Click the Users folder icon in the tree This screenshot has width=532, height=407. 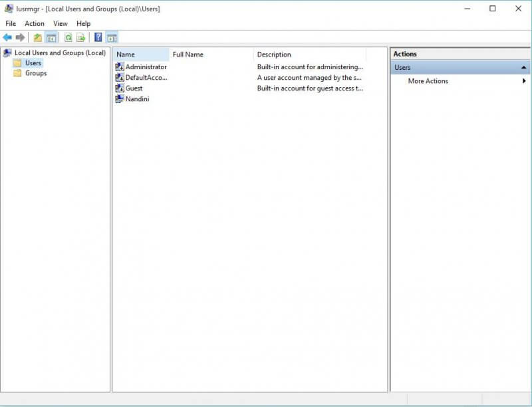tap(17, 63)
